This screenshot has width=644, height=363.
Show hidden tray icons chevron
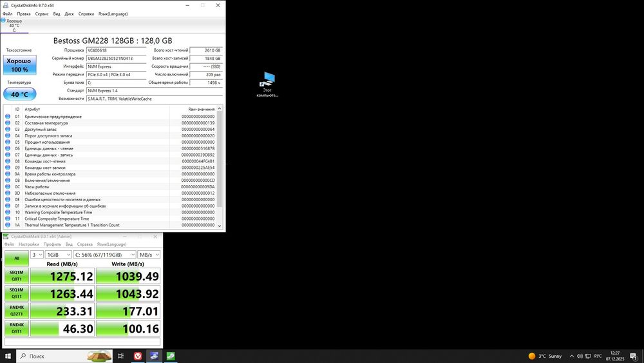(571, 356)
